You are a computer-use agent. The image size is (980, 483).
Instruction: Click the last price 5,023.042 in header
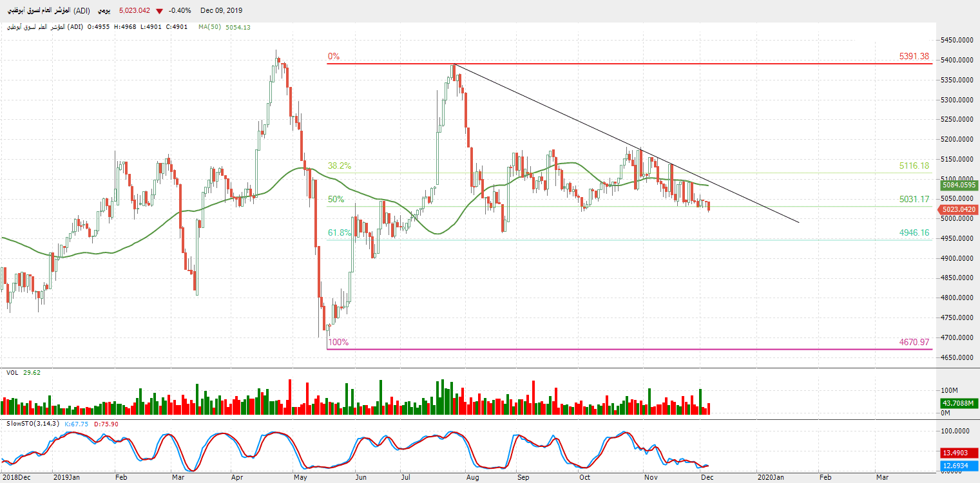tap(135, 11)
